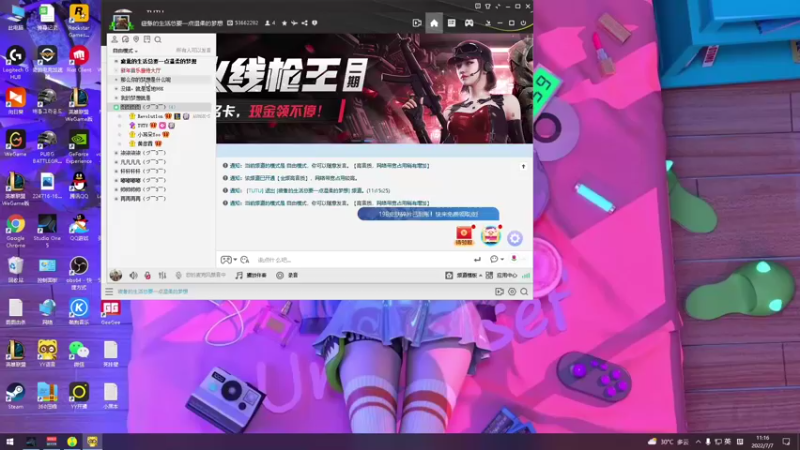Screen dimensions: 800x450
Task: Mute the speaker volume icon
Action: [x=133, y=276]
